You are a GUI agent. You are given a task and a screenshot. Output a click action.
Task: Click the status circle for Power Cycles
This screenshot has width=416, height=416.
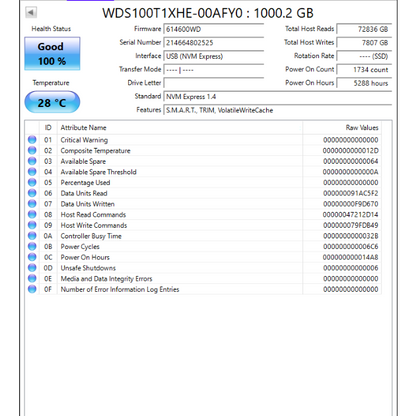(32, 246)
